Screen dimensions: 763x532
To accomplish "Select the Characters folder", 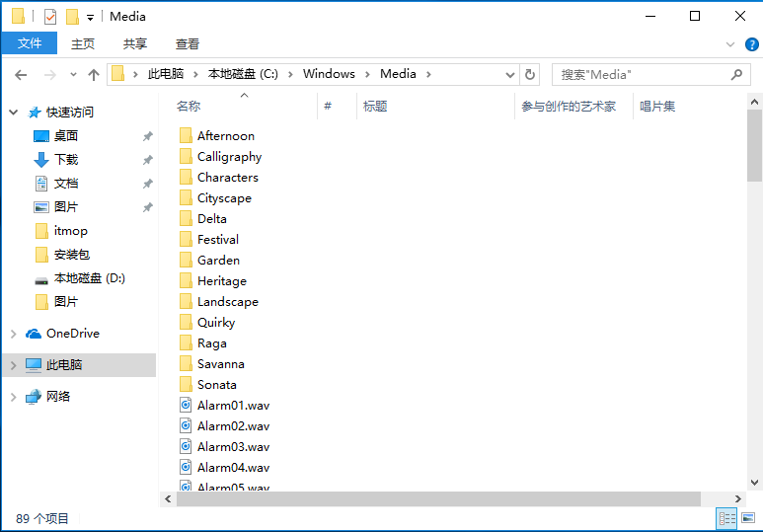I will pyautogui.click(x=228, y=178).
